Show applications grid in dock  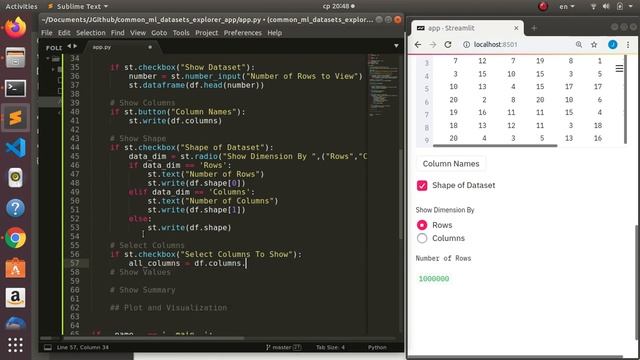(16, 345)
